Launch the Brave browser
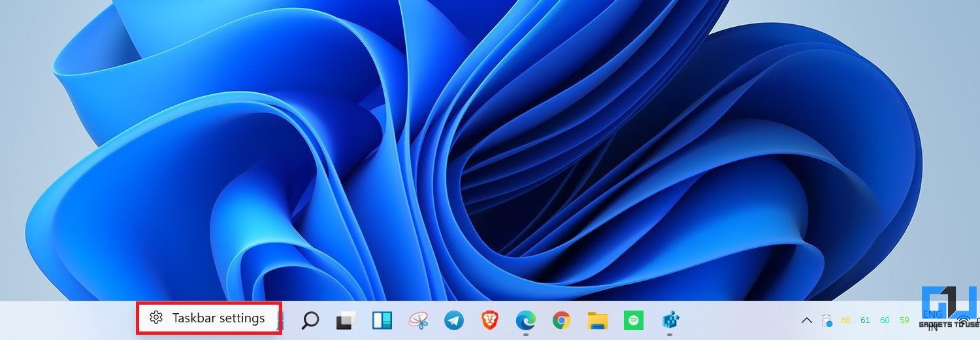Screen dimensions: 980x340 point(489,320)
